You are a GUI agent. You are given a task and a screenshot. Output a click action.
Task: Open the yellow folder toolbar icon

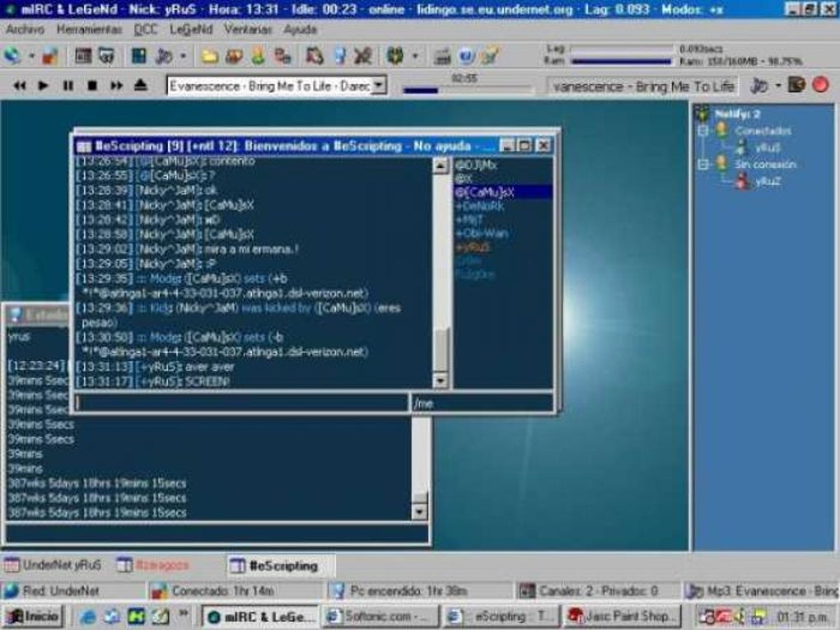[209, 56]
